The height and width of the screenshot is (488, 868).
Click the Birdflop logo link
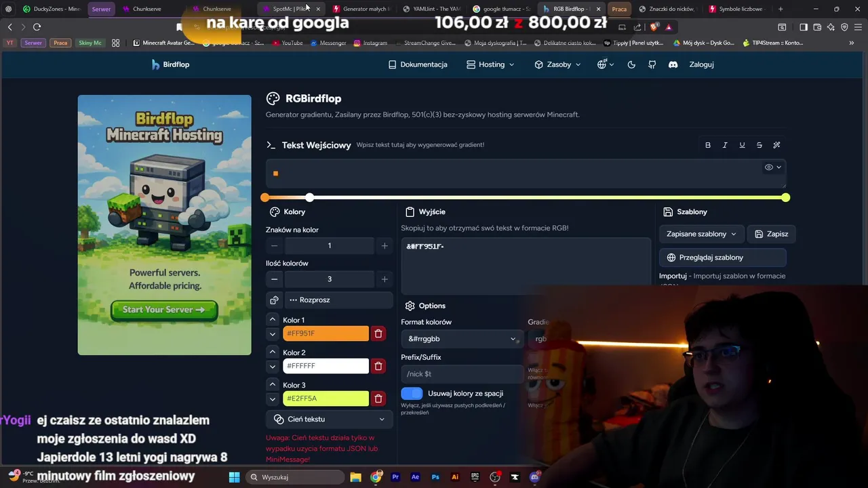[170, 64]
